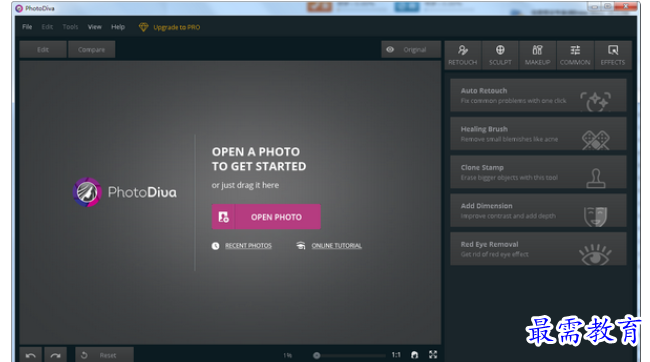Click the fit-to-screen zoom icon
Screen dimensions: 650x362
415,355
